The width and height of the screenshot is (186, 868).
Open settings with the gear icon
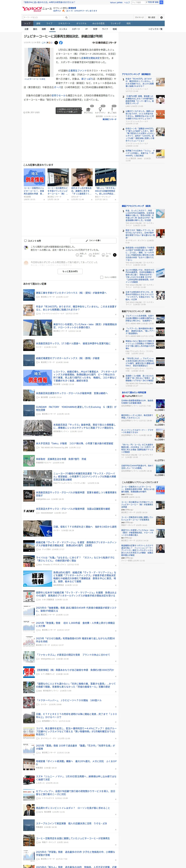click(161, 18)
